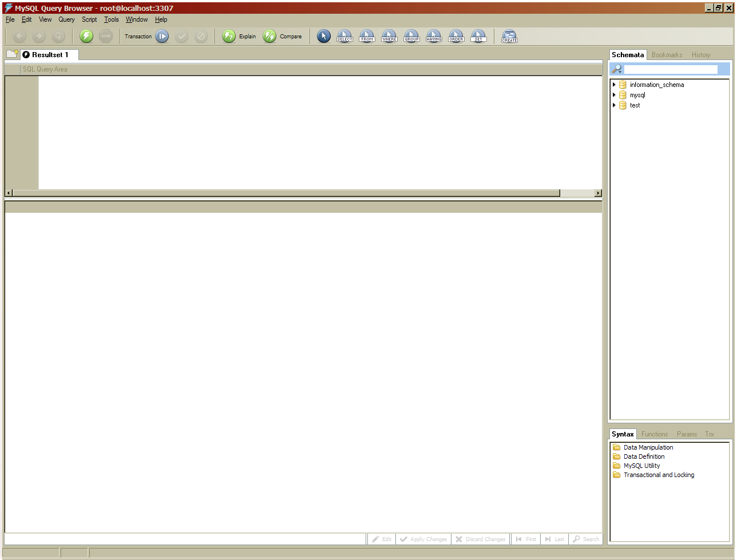Open the Script menu

pyautogui.click(x=89, y=19)
